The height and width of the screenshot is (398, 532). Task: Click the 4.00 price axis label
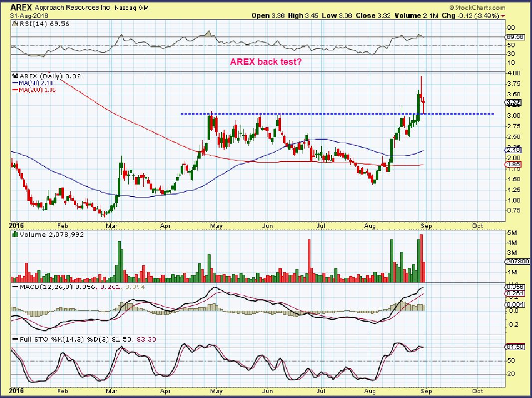(x=514, y=73)
